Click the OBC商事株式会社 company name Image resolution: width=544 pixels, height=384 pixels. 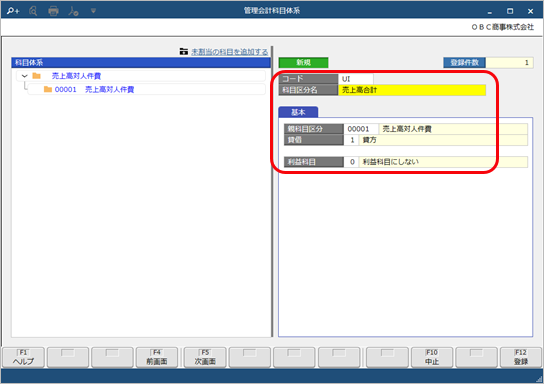pyautogui.click(x=502, y=27)
